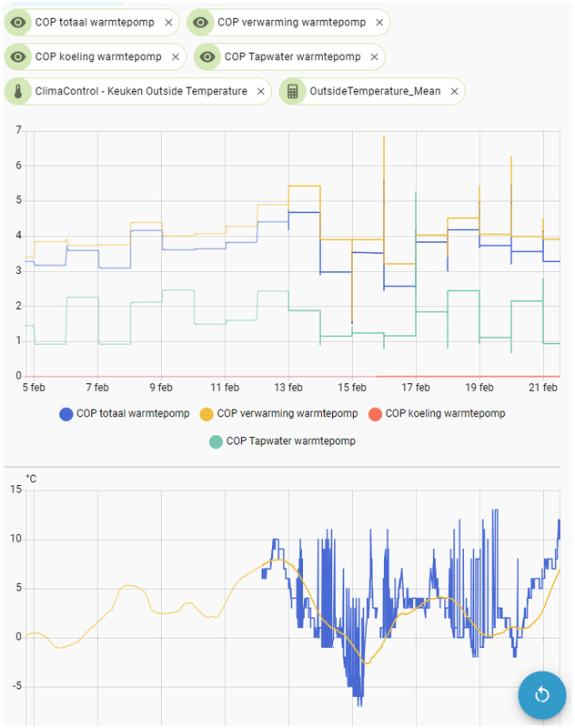Image resolution: width=575 pixels, height=728 pixels.
Task: Remove the COP verwarming warmtepomp chip
Action: [x=379, y=23]
